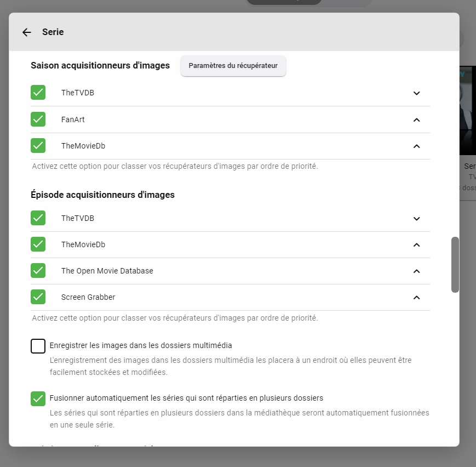
Task: Disable episode TheTVDB image fetcher
Action: coord(38,218)
